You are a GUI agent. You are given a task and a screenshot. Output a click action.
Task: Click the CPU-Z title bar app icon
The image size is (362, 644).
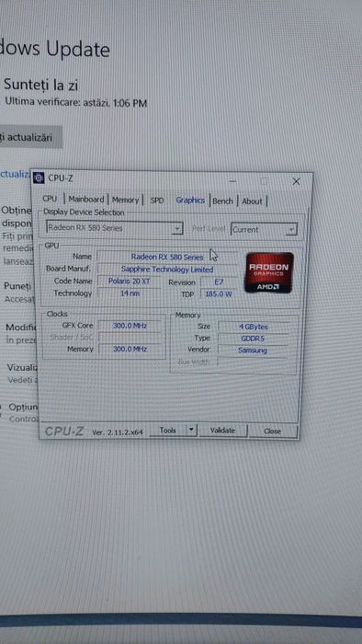[39, 178]
